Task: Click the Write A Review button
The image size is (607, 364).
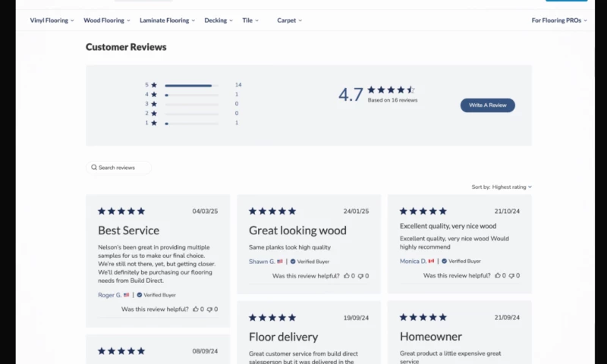Action: 487,105
